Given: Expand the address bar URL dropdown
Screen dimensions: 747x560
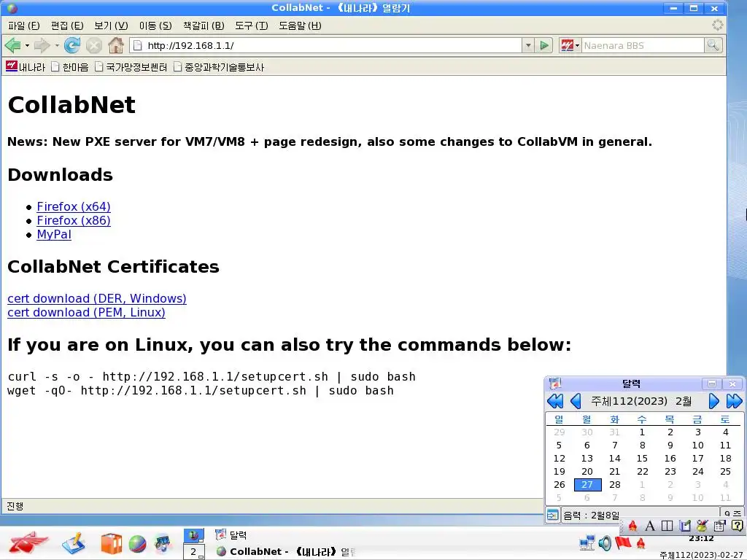Looking at the screenshot, I should point(528,46).
